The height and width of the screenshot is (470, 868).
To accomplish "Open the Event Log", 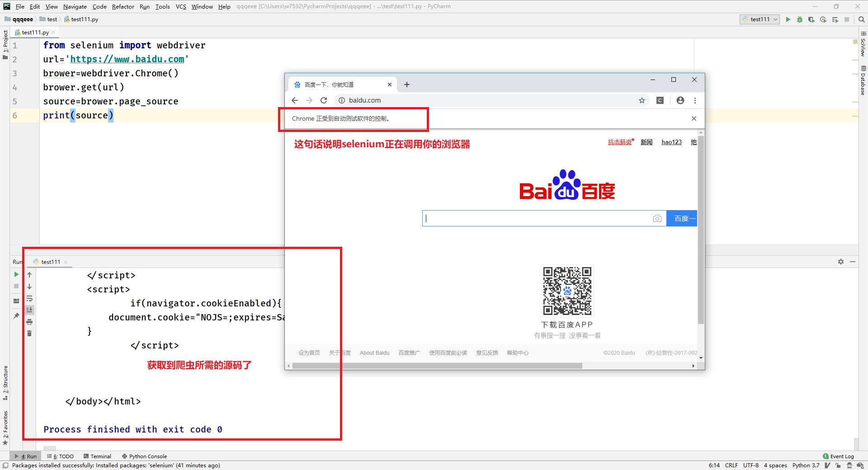I will [x=838, y=456].
